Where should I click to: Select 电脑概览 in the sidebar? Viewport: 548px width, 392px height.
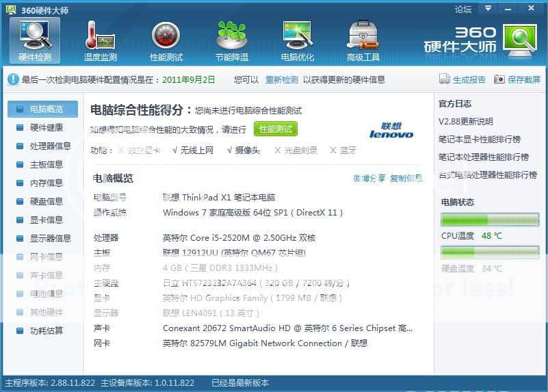tap(42, 109)
